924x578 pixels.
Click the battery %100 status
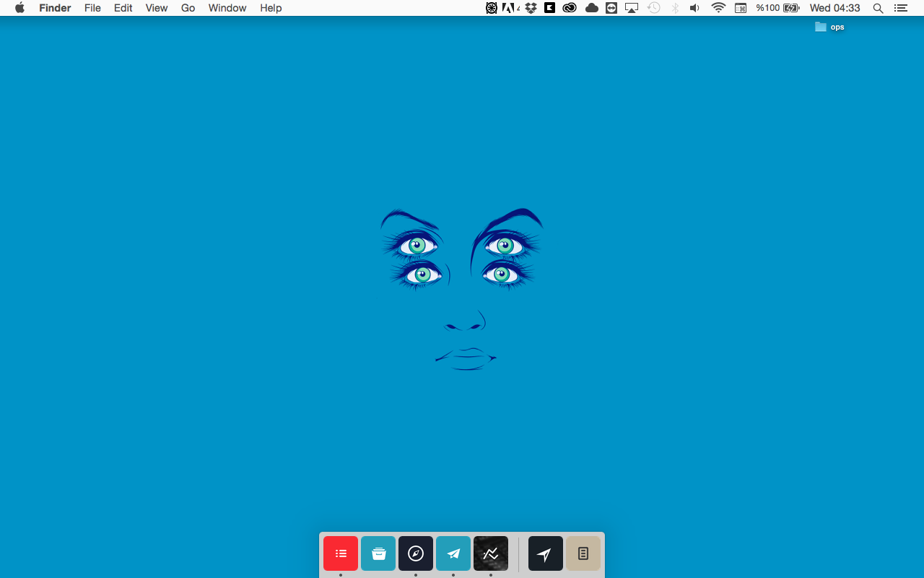pyautogui.click(x=777, y=8)
